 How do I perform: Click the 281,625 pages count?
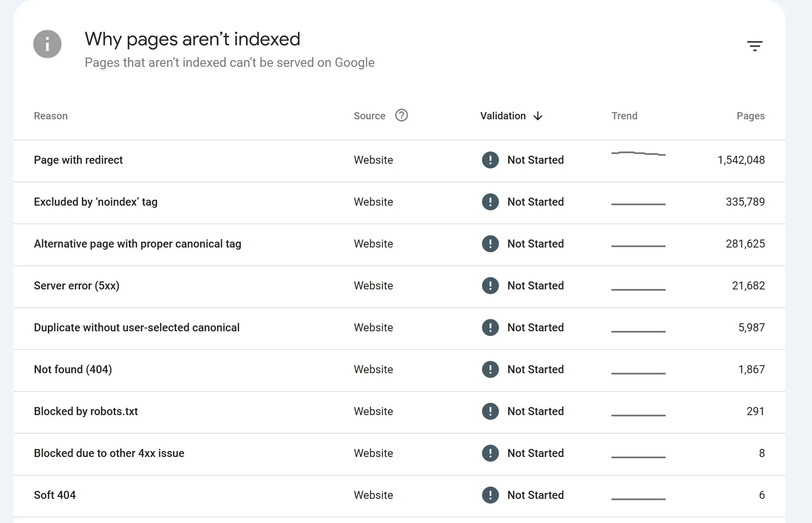745,244
